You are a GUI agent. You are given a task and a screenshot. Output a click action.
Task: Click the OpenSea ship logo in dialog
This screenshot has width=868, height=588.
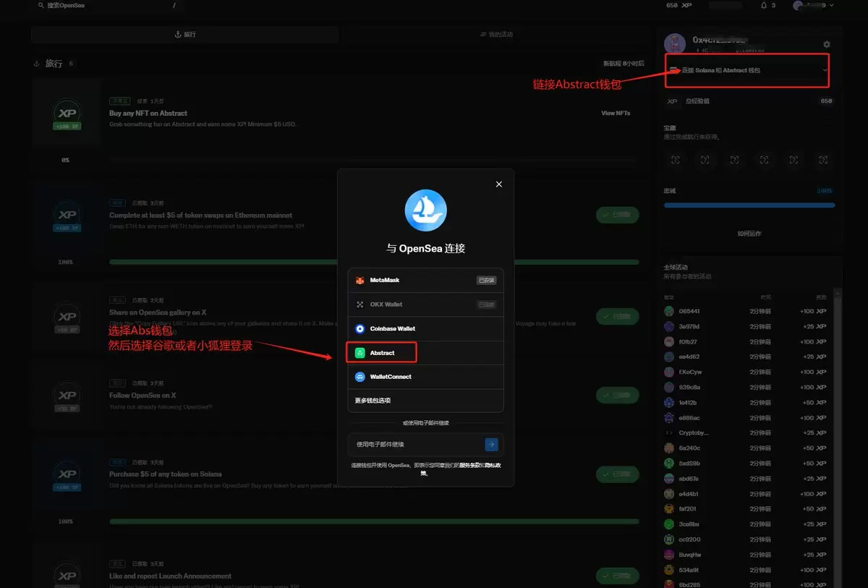[425, 210]
